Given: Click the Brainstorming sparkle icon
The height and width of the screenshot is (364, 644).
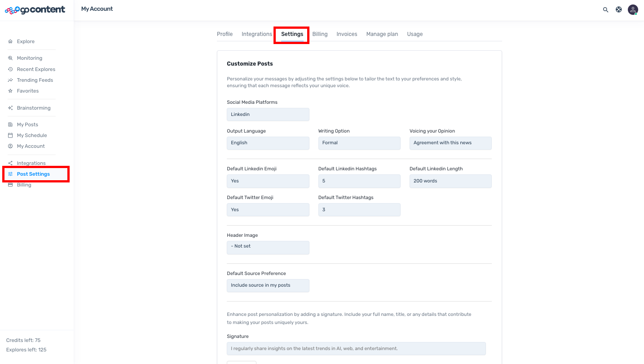Looking at the screenshot, I should click(10, 108).
